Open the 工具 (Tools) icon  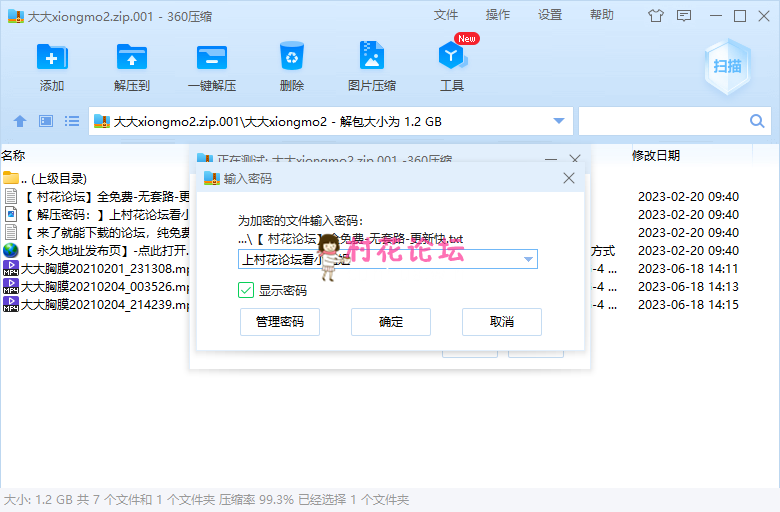tap(452, 58)
